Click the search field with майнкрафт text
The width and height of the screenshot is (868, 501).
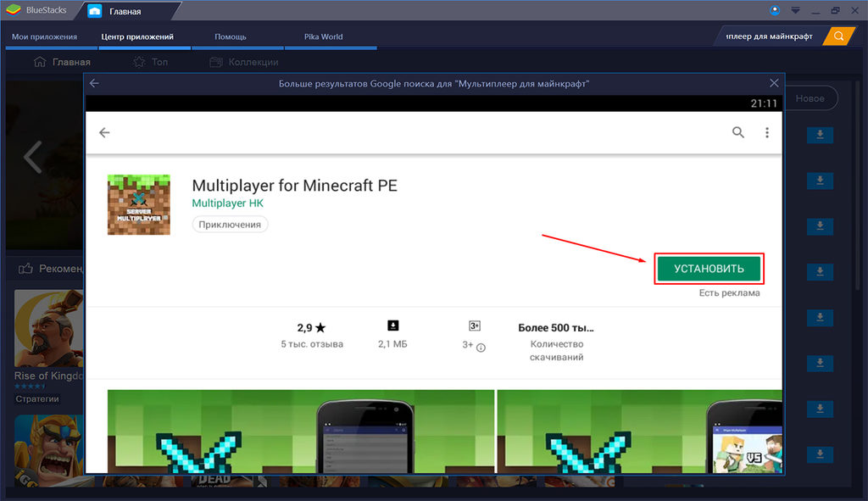click(771, 36)
